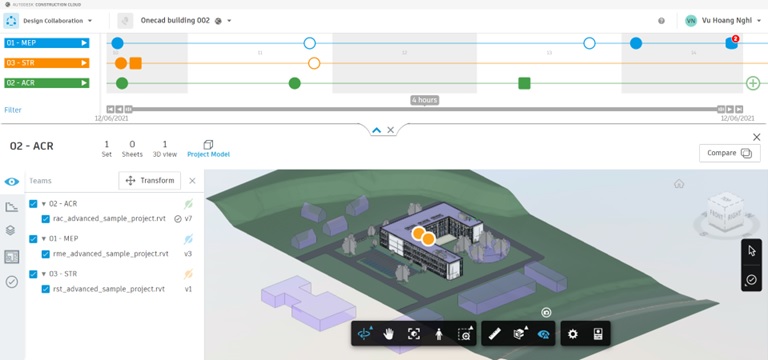This screenshot has width=768, height=360.
Task: Open the Onecad building 002 project dropdown
Action: [x=229, y=21]
